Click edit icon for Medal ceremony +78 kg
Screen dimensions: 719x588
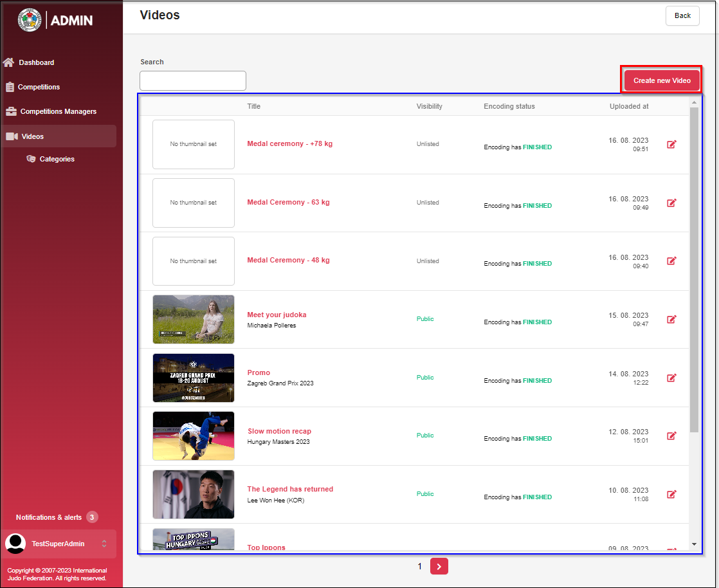[x=671, y=144]
